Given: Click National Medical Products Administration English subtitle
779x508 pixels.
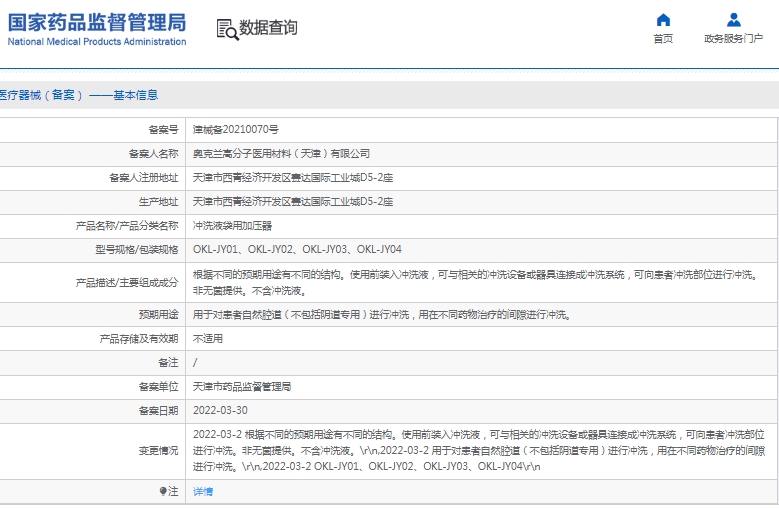Looking at the screenshot, I should coord(97,42).
